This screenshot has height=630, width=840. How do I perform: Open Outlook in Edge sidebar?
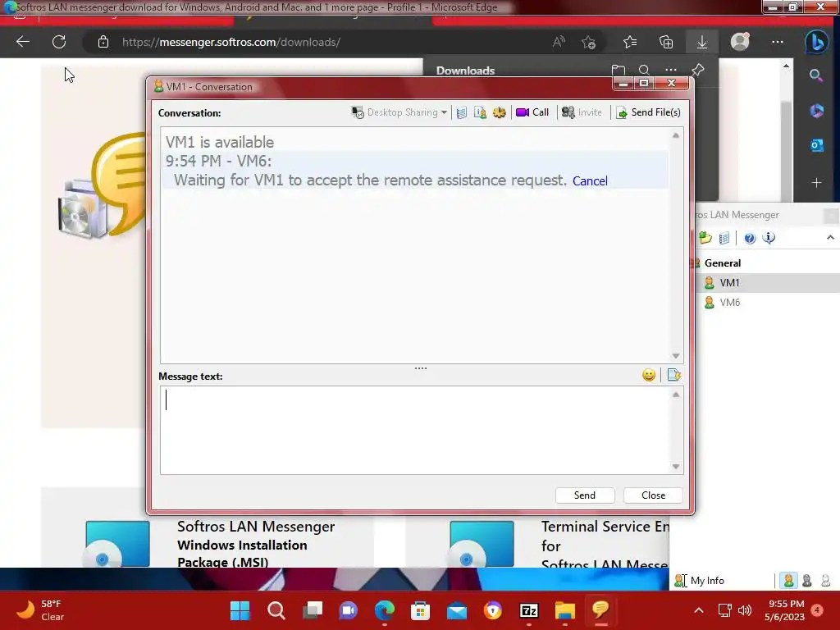pyautogui.click(x=816, y=144)
